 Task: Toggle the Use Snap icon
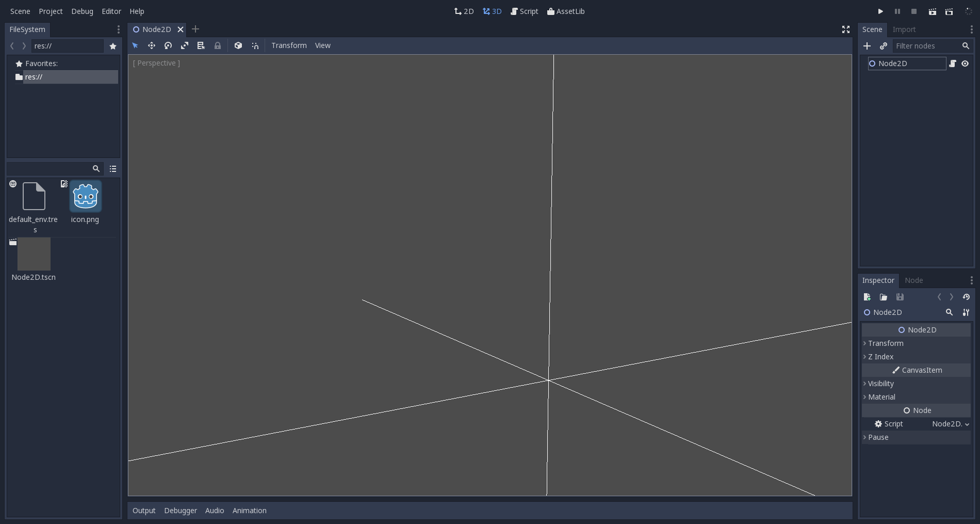point(255,45)
